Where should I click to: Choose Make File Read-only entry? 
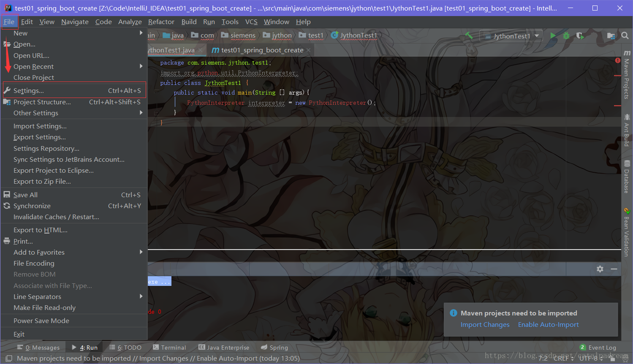point(74,307)
